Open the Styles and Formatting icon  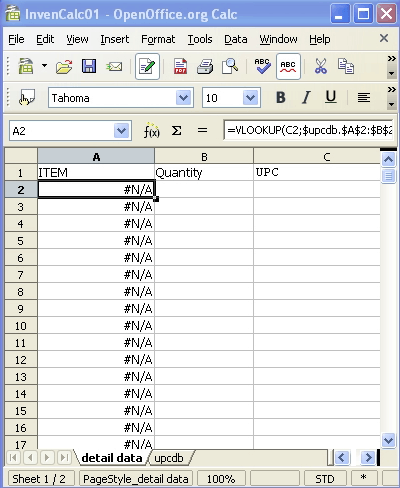[x=27, y=98]
